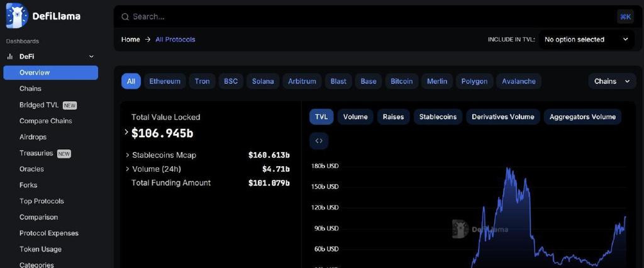Go to the Home breadcrumb link

[x=131, y=40]
